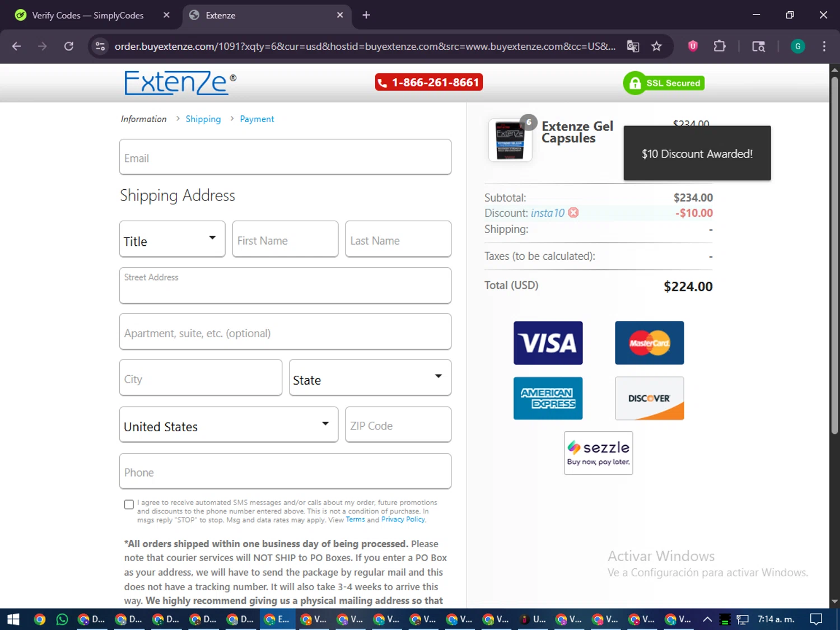This screenshot has width=840, height=630.
Task: Go forward in browser history
Action: [43, 46]
